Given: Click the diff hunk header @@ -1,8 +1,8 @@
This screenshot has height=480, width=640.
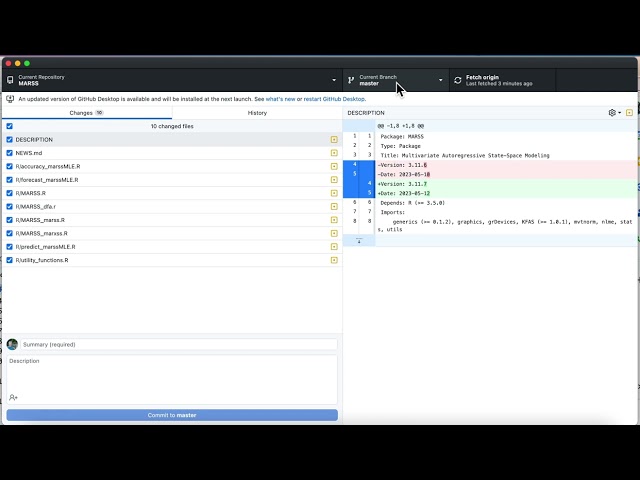Looking at the screenshot, I should coord(400,126).
